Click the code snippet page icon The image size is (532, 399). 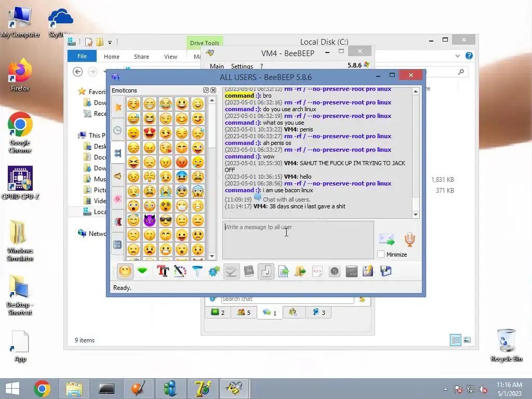tap(317, 271)
